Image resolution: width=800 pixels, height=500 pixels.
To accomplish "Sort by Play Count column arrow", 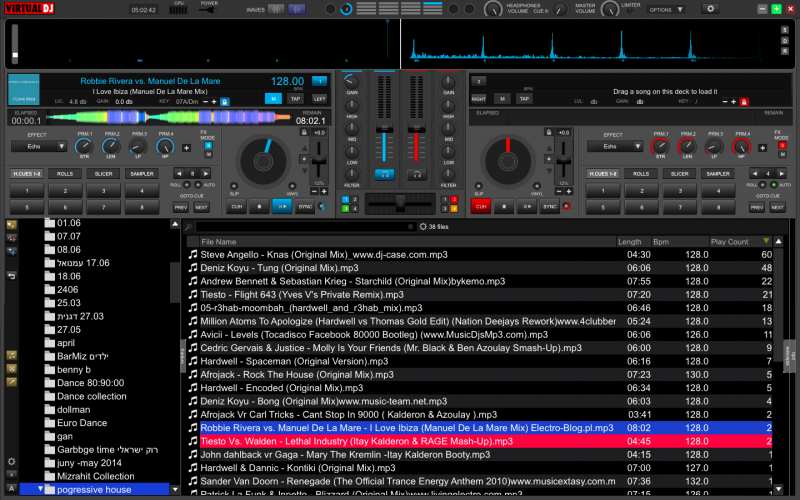I will click(766, 241).
